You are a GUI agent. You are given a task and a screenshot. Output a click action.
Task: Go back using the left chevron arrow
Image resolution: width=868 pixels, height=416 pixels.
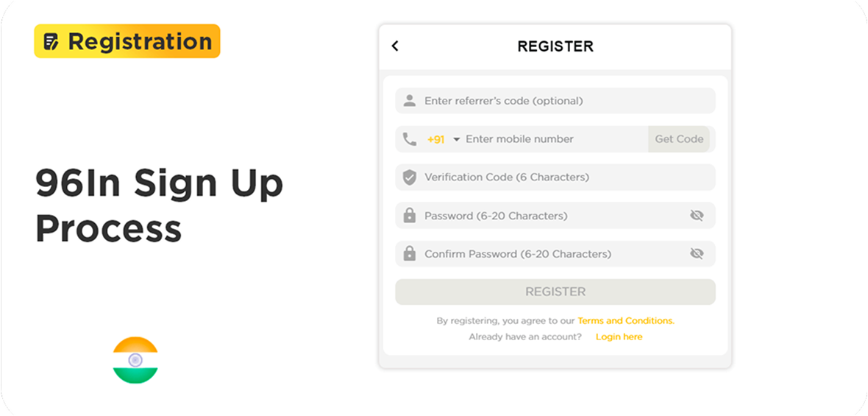tap(395, 46)
